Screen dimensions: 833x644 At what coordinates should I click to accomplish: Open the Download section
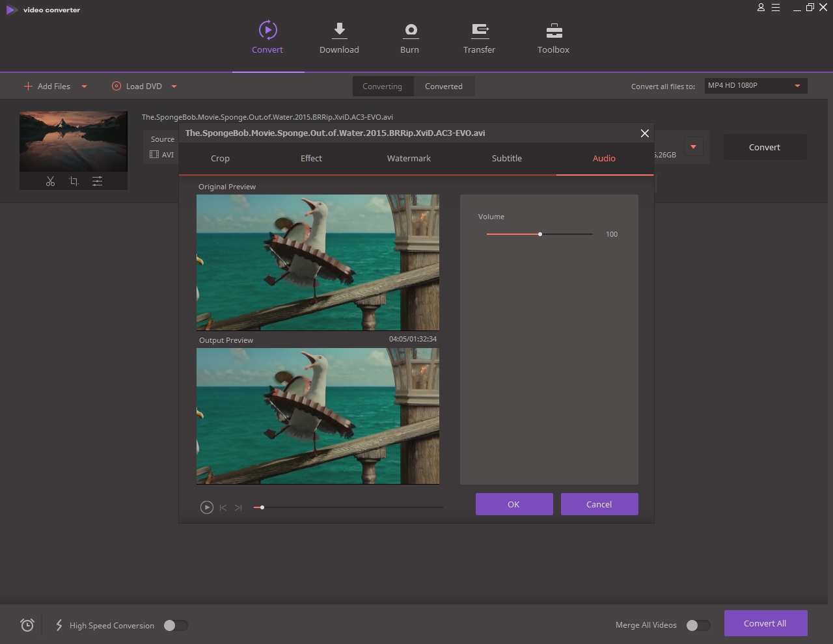click(x=339, y=37)
